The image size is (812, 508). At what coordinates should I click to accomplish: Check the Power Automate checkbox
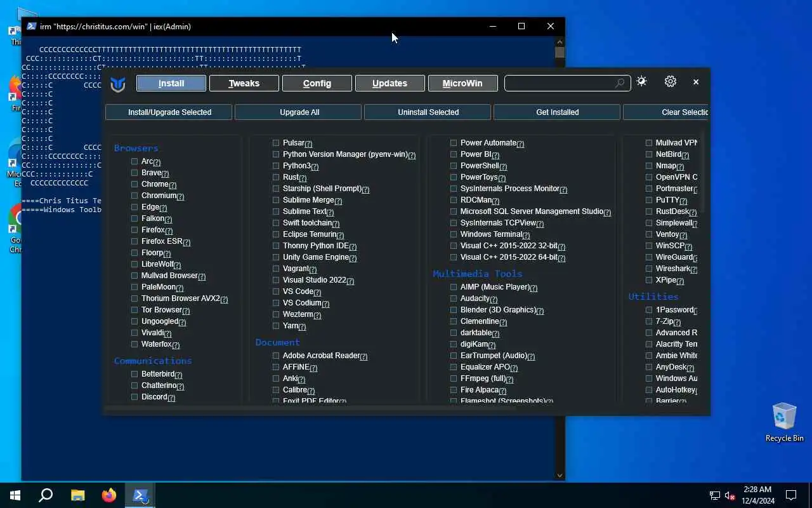point(454,143)
